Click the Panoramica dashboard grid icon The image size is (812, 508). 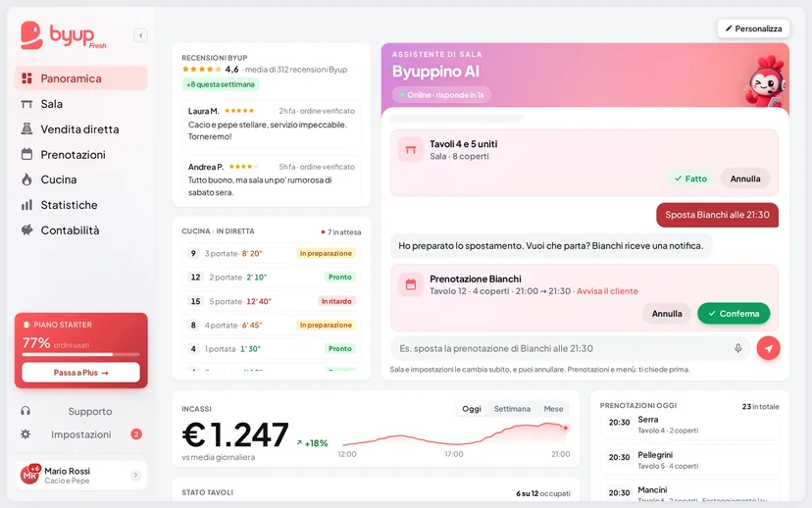click(x=26, y=78)
